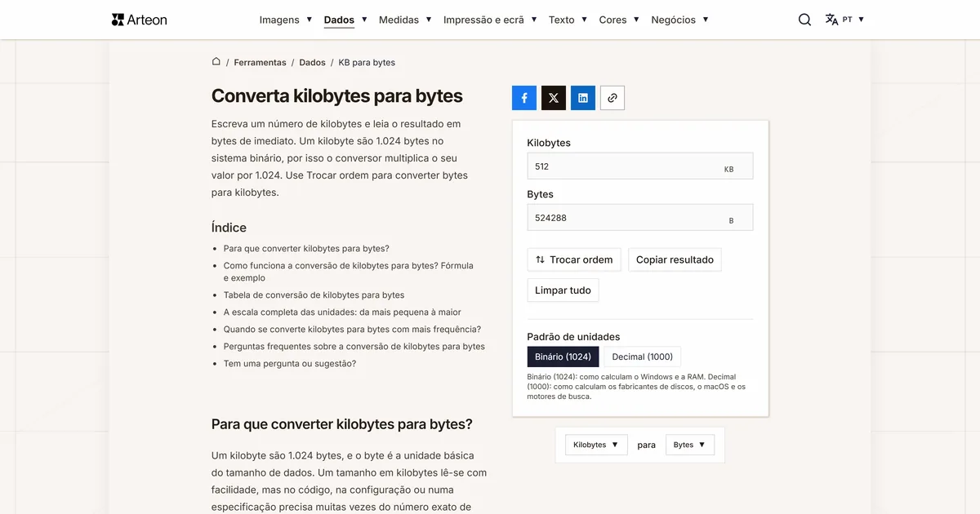
Task: Jump to Para que converter kilobytes para bytes?
Action: (306, 248)
